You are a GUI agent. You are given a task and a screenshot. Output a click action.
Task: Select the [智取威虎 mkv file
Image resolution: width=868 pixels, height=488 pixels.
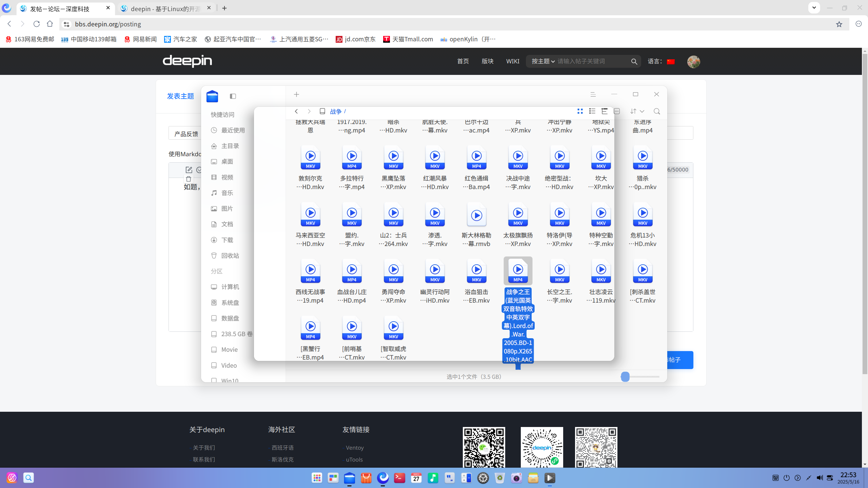[x=394, y=338]
